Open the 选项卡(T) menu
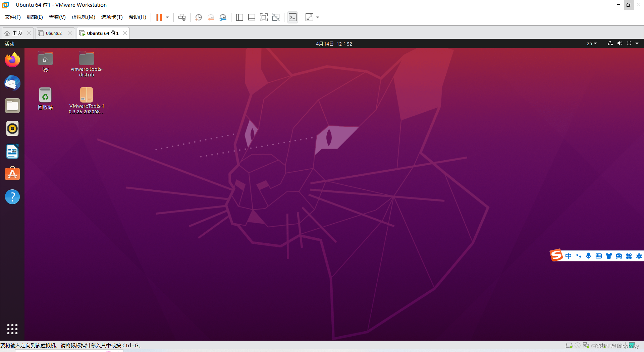This screenshot has width=644, height=352. [112, 17]
